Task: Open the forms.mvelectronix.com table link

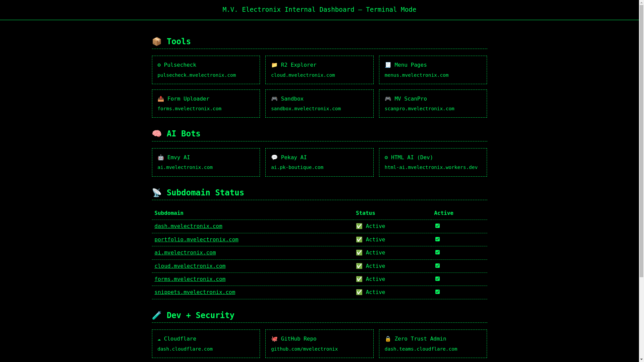Action: point(190,279)
